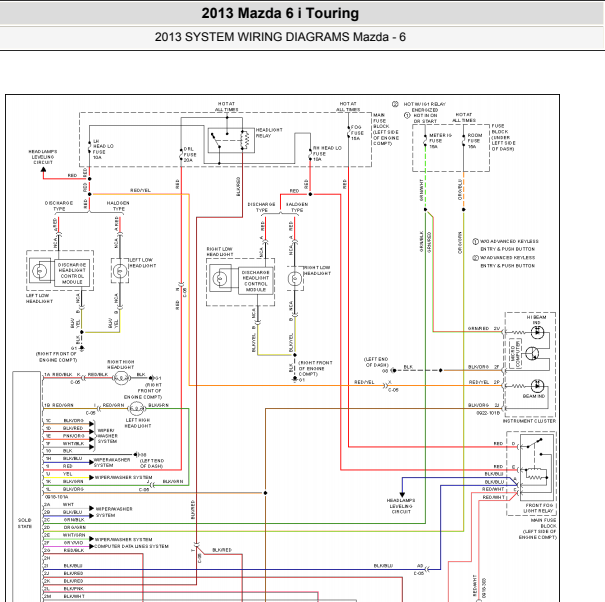Click the METER IG fuse symbol
Screen dimensions: 605x602
pos(425,140)
